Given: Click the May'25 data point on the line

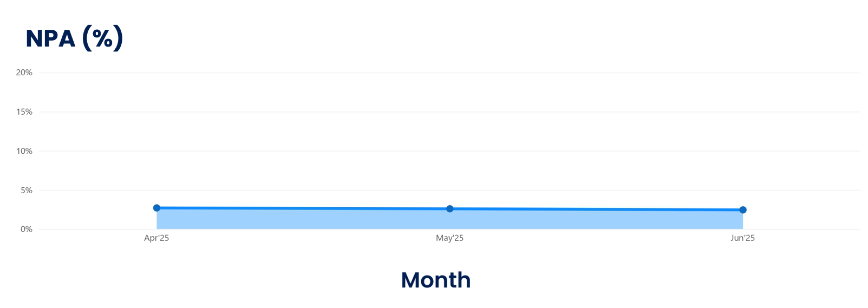Looking at the screenshot, I should click(x=449, y=209).
